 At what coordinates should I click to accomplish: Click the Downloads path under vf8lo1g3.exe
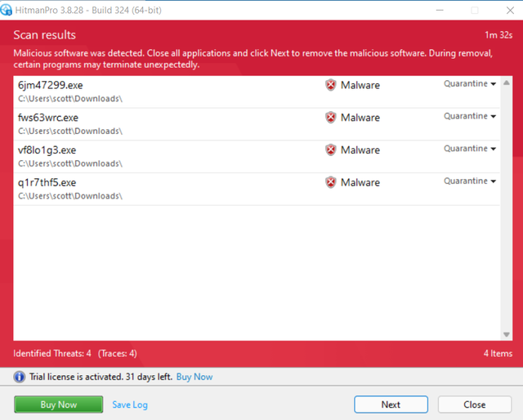tap(70, 163)
